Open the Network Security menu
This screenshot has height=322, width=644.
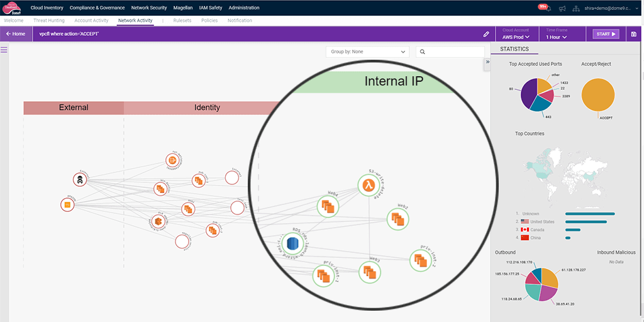tap(149, 8)
